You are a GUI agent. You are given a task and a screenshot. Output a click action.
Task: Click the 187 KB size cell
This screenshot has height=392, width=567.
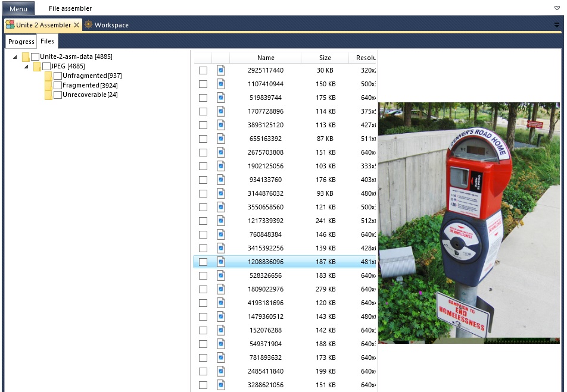(x=325, y=262)
